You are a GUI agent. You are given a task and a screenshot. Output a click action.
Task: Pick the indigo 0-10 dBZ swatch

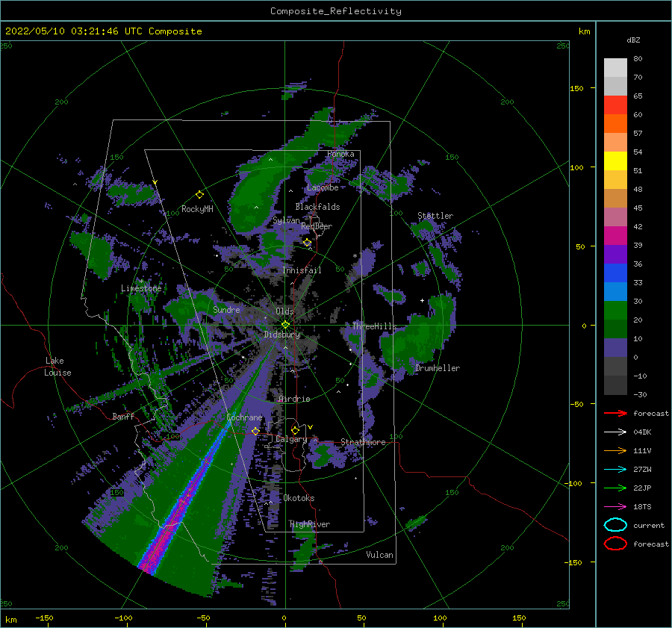pos(615,348)
